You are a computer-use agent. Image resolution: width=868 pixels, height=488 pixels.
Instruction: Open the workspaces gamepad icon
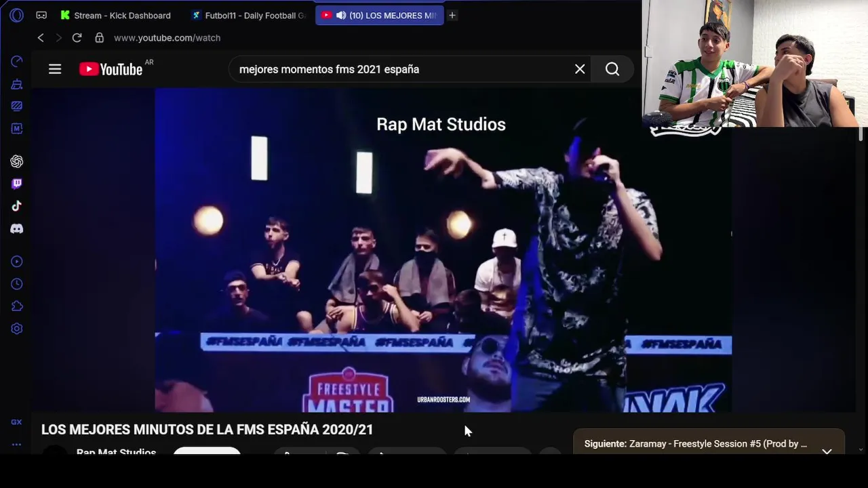41,15
